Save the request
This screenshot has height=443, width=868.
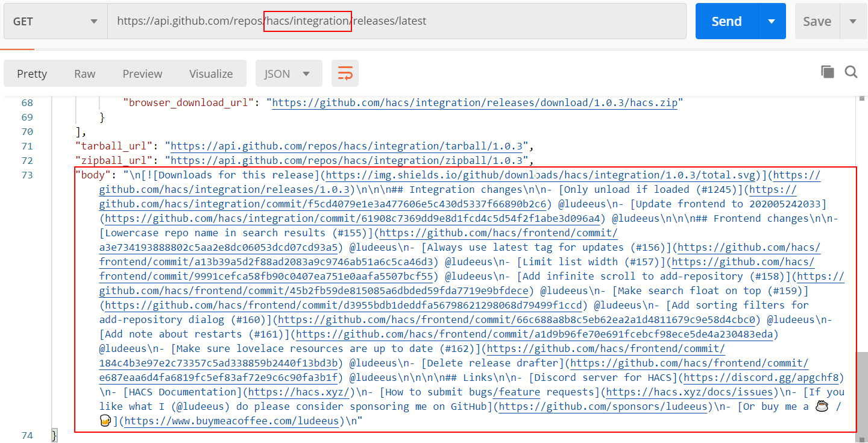[817, 21]
